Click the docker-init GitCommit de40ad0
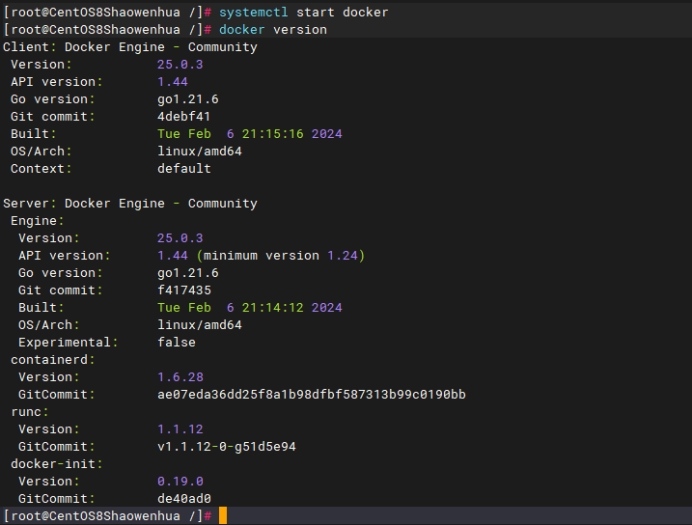Screen dimensions: 692x525 click(184, 499)
